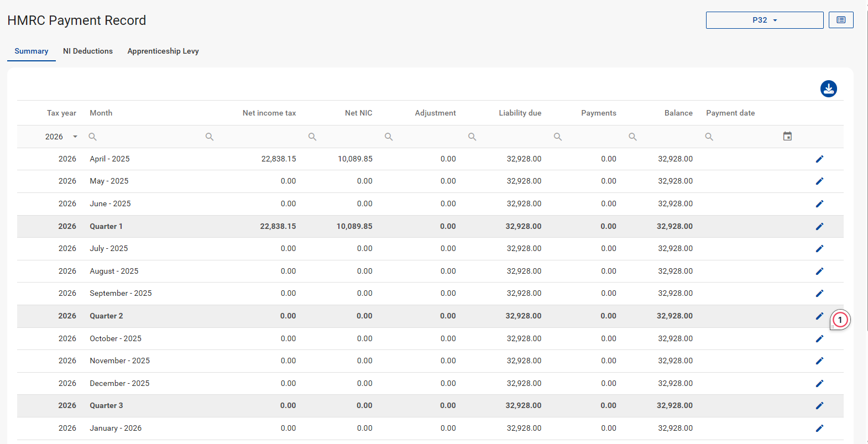
Task: Expand the 2026 tax year filter
Action: [75, 137]
